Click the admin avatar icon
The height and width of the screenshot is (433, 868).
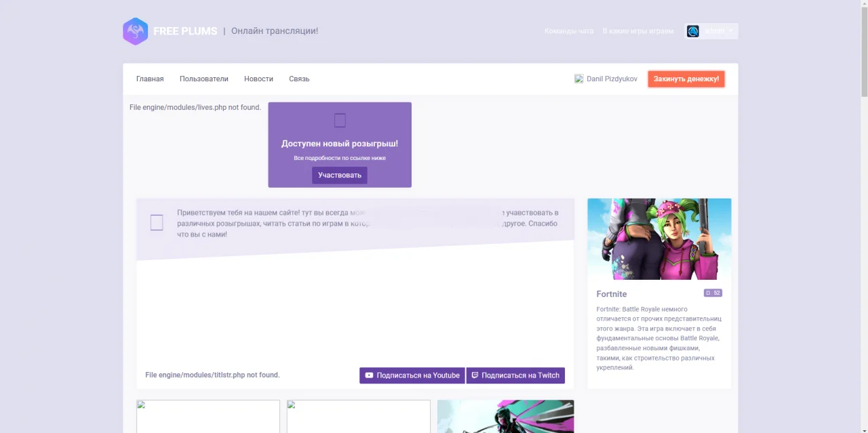(x=692, y=31)
